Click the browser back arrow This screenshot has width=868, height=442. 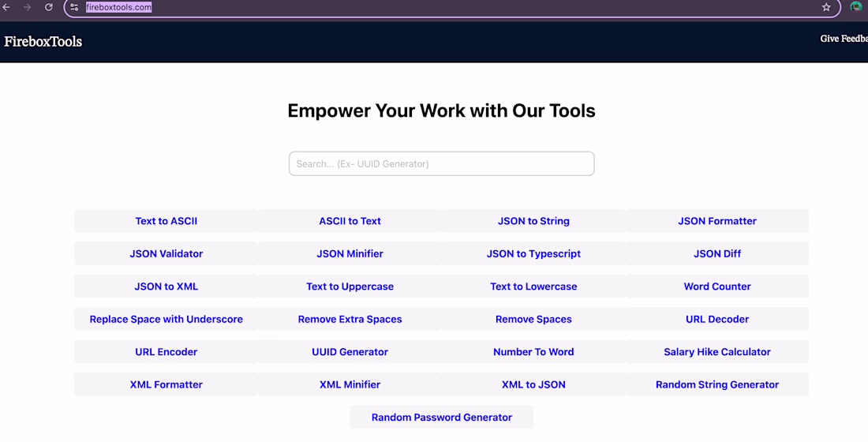[6, 7]
